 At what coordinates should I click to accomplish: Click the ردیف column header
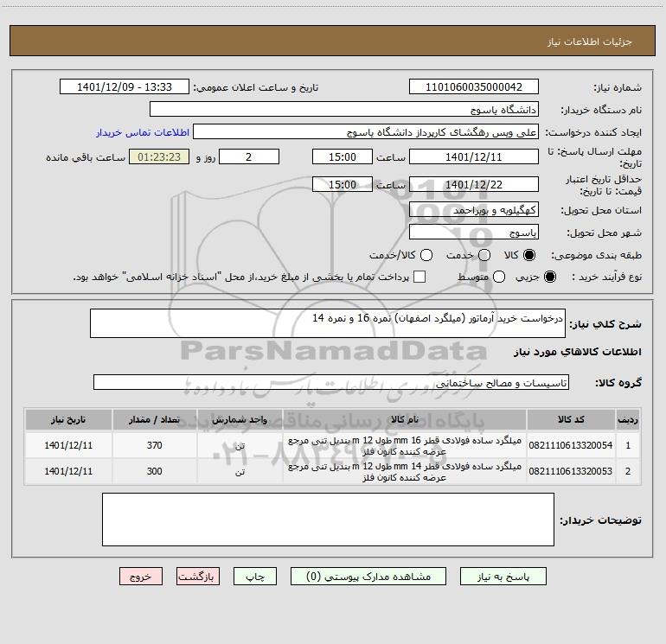pyautogui.click(x=628, y=419)
